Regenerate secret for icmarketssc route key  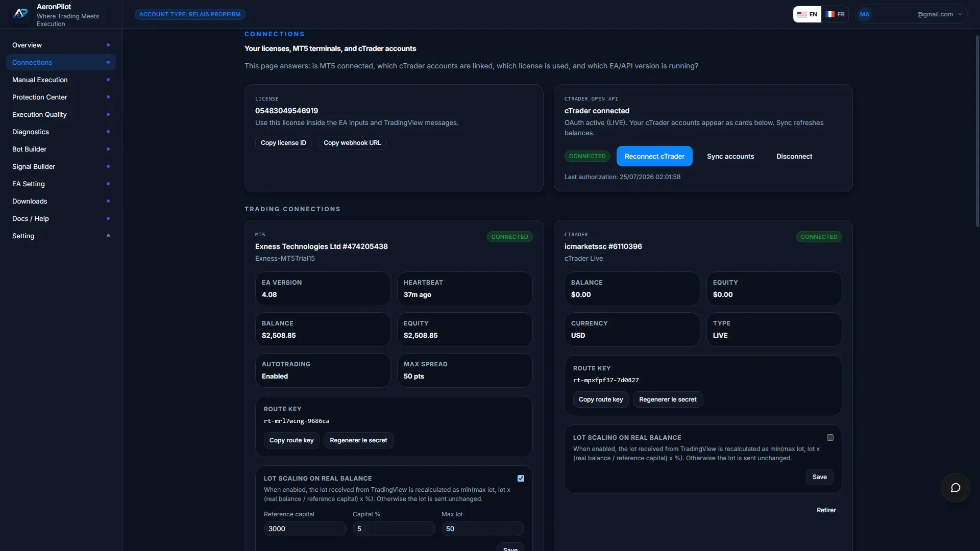tap(668, 399)
